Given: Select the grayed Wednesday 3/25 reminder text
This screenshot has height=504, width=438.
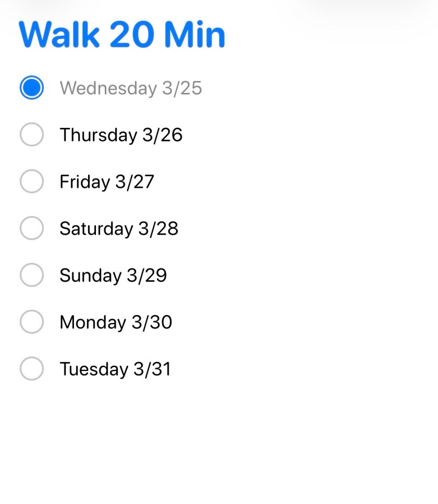Looking at the screenshot, I should (130, 88).
